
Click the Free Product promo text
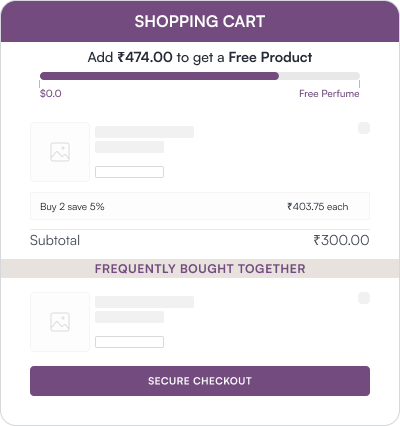pyautogui.click(x=270, y=57)
